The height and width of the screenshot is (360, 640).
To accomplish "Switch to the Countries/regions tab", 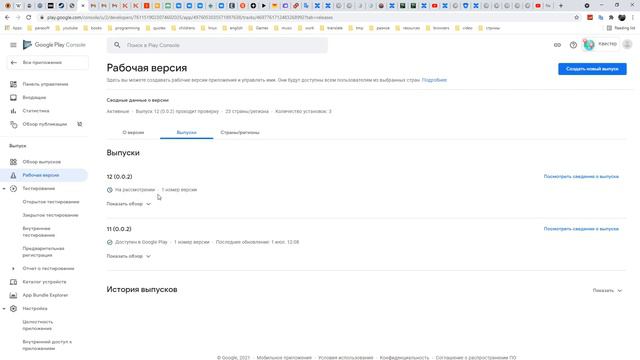I will point(240,133).
